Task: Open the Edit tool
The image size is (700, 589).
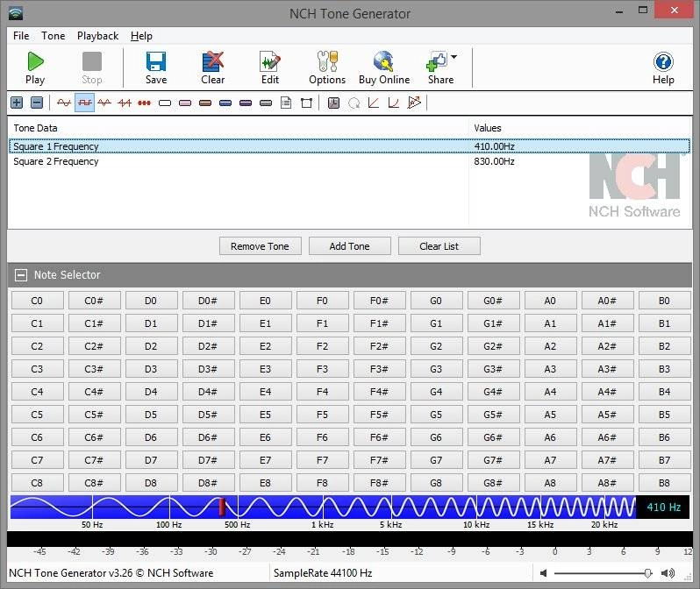Action: 270,67
